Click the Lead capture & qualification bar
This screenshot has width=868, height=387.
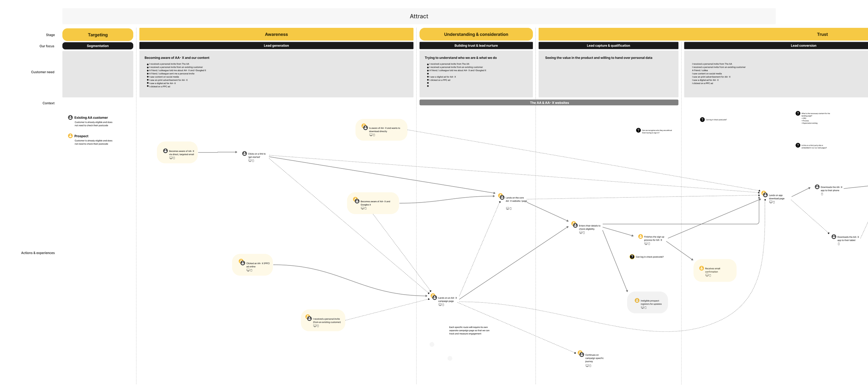click(608, 46)
